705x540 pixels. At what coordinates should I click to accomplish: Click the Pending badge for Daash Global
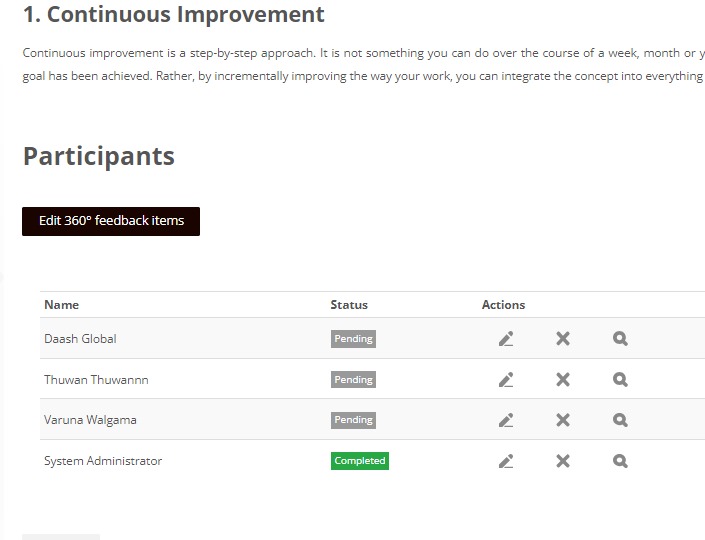tap(353, 339)
